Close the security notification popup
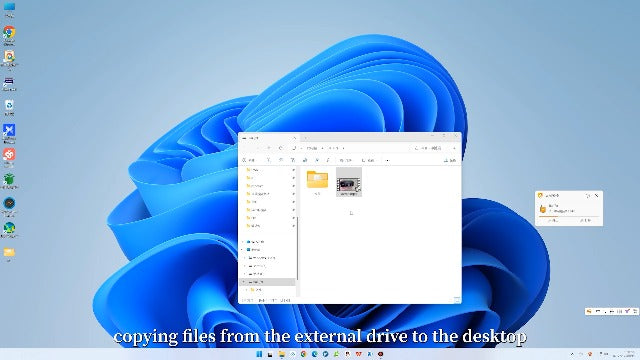The image size is (640, 360). pos(597,196)
